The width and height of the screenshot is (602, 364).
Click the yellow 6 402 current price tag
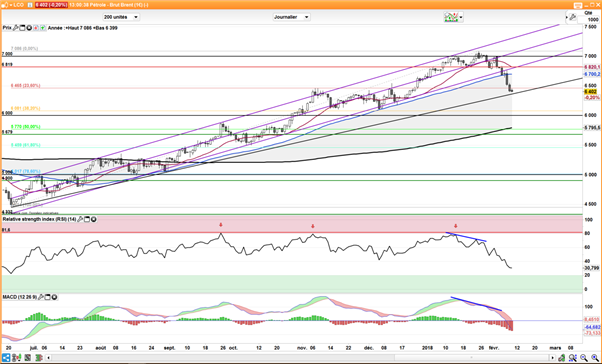590,92
